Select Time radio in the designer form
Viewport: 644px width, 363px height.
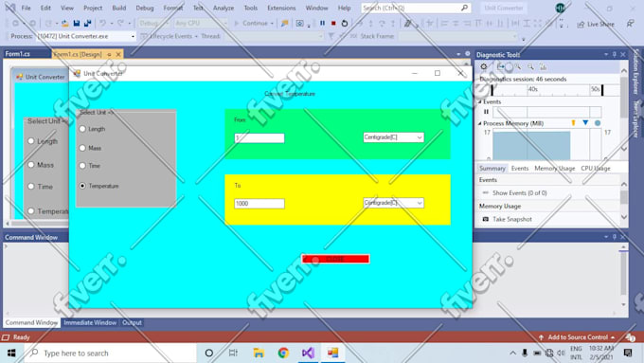point(31,186)
